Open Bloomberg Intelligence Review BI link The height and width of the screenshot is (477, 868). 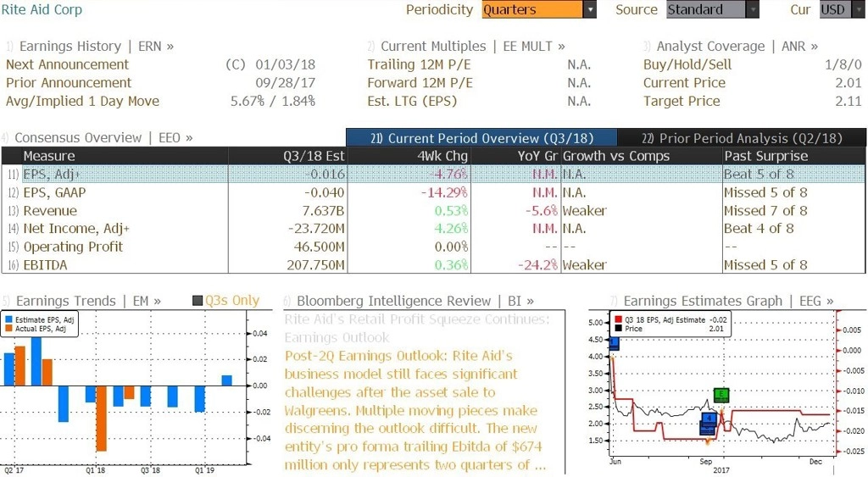415,301
